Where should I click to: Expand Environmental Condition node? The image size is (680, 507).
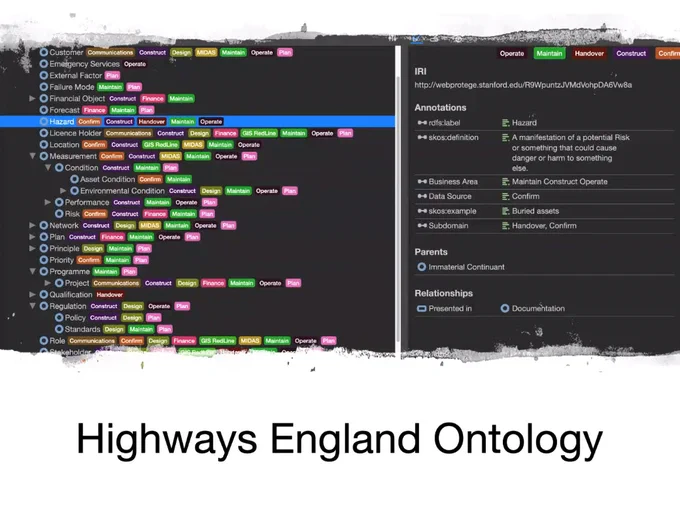(63, 190)
